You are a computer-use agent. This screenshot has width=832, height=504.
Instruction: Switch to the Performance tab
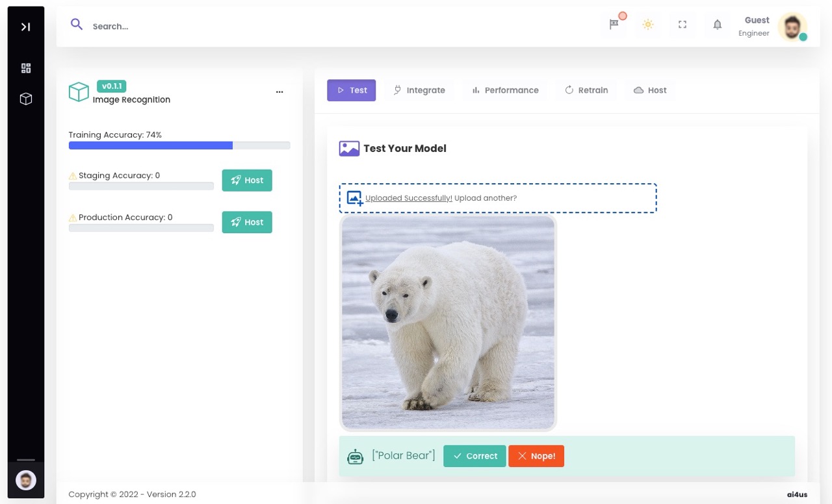[505, 90]
